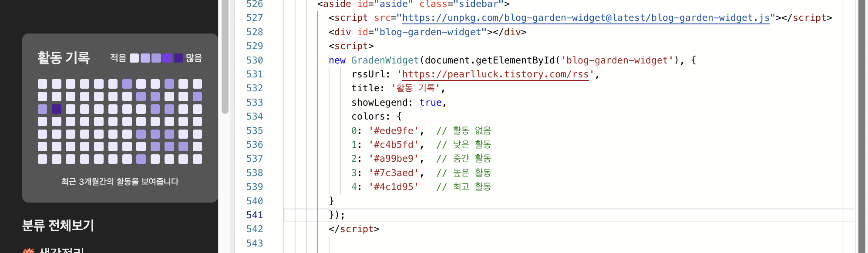Click the '#4c1d95' color value
This screenshot has width=868, height=253.
coord(394,187)
